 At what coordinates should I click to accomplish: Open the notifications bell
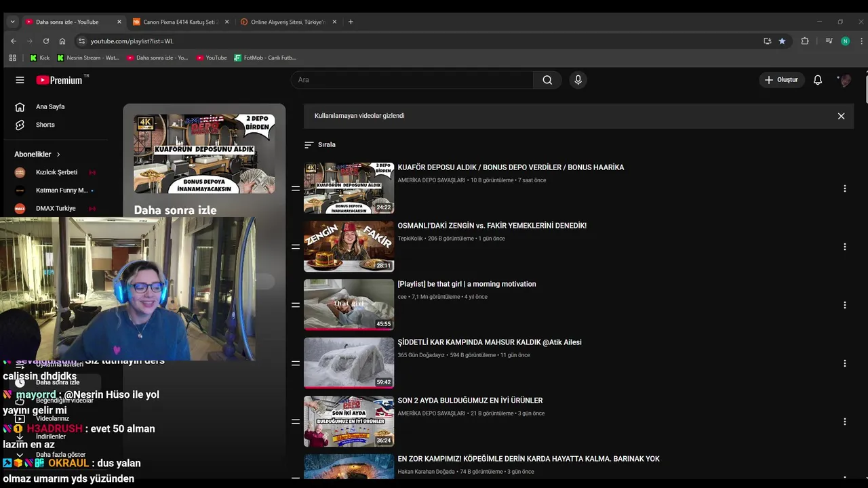[x=818, y=80]
